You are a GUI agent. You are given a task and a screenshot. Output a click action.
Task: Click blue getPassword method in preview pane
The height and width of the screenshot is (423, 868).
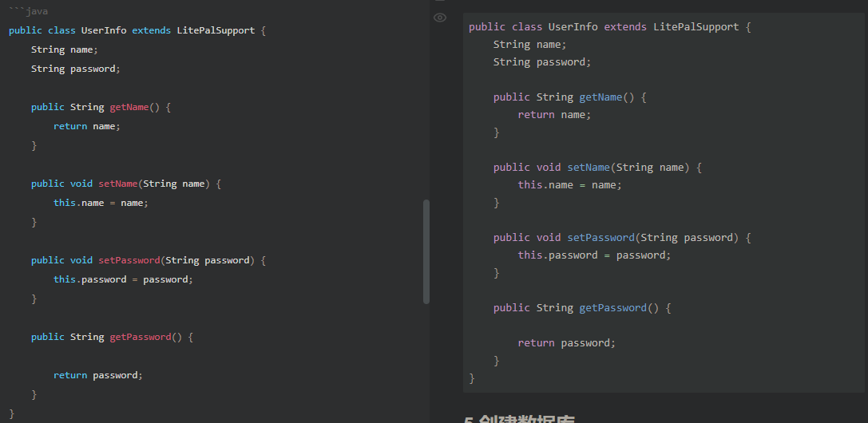(612, 308)
